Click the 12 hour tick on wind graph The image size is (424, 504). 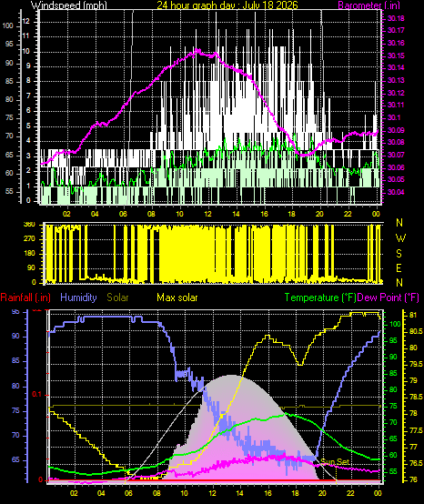coord(208,214)
